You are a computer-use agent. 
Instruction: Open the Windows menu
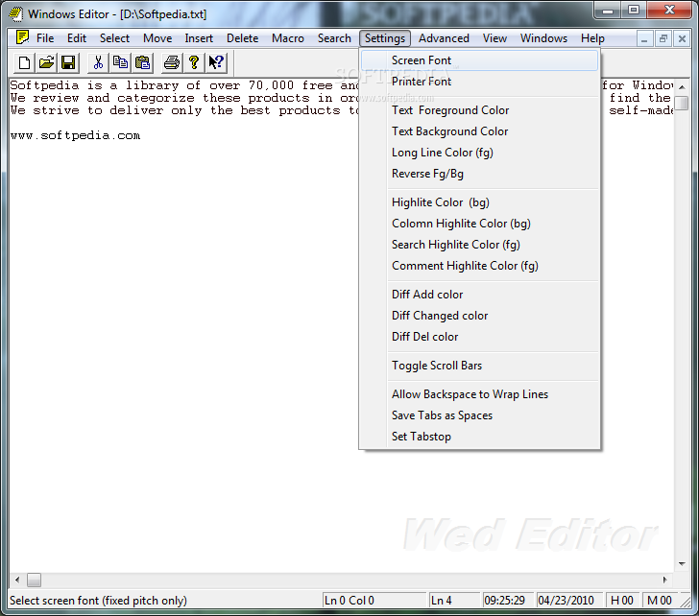tap(543, 38)
